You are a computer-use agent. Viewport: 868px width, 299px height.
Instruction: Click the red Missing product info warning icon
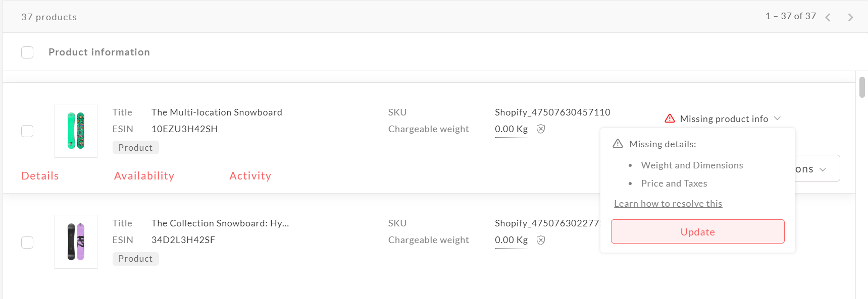click(670, 118)
